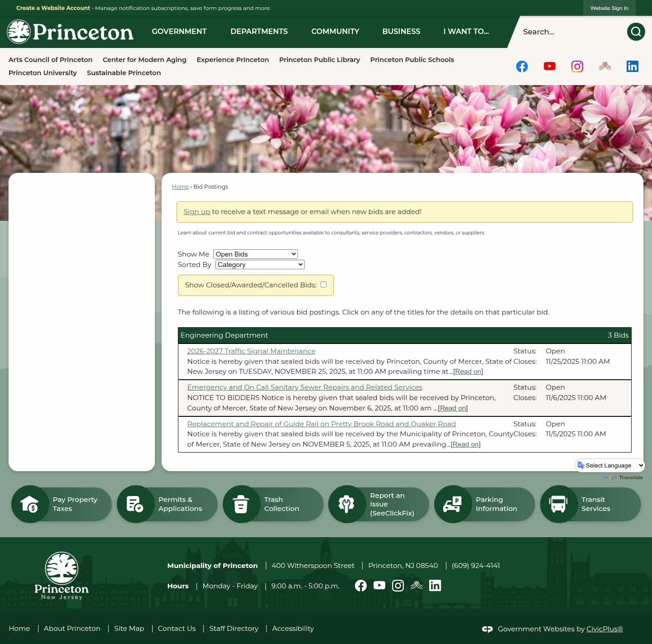Open the Select Language dropdown
Screen dimensions: 652x644
609,465
